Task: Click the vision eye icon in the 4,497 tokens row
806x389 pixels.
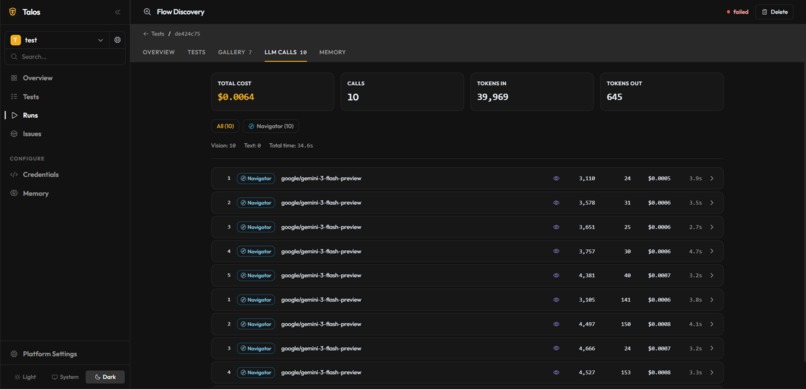Action: (556, 324)
